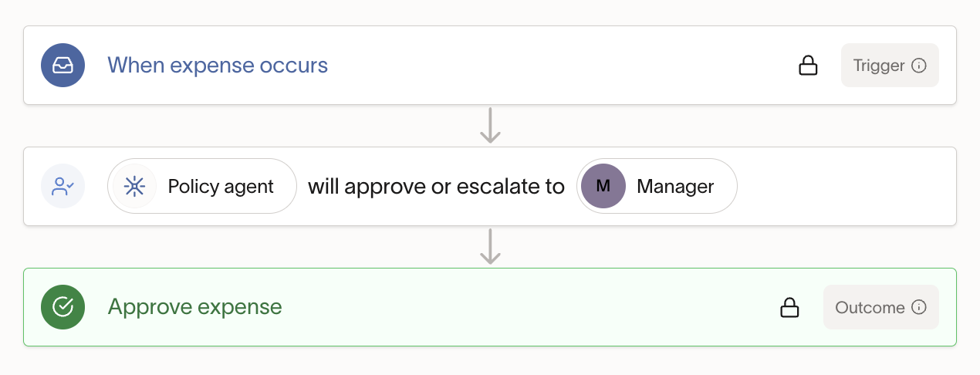
Task: Click the purple M avatar for Manager
Action: (603, 186)
